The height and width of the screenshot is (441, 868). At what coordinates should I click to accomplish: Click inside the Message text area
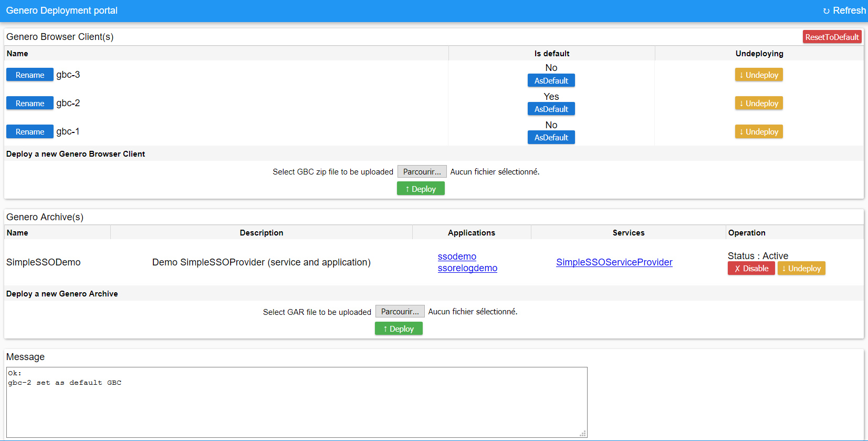(297, 402)
